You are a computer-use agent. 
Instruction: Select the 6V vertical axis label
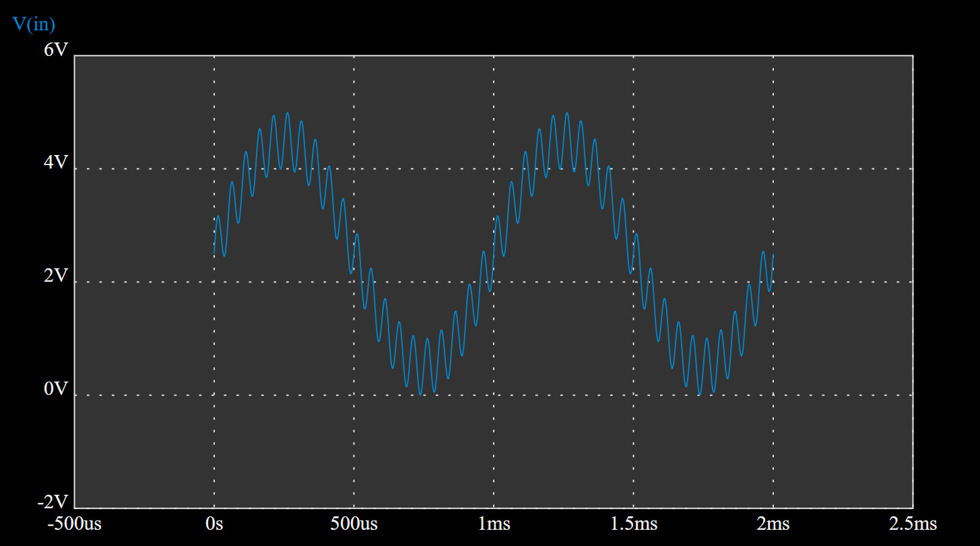[57, 50]
